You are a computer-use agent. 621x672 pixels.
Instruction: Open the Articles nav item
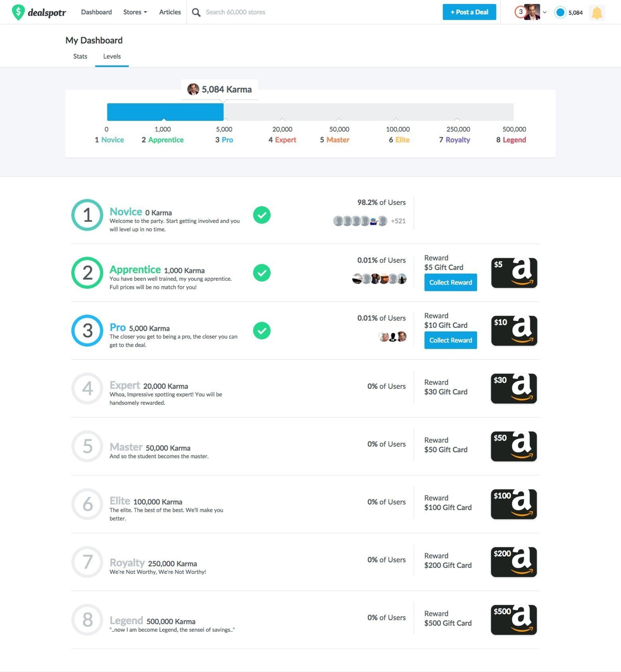170,12
